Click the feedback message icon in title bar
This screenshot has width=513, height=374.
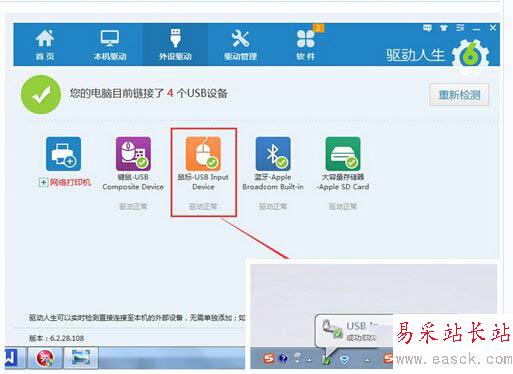coord(427,28)
